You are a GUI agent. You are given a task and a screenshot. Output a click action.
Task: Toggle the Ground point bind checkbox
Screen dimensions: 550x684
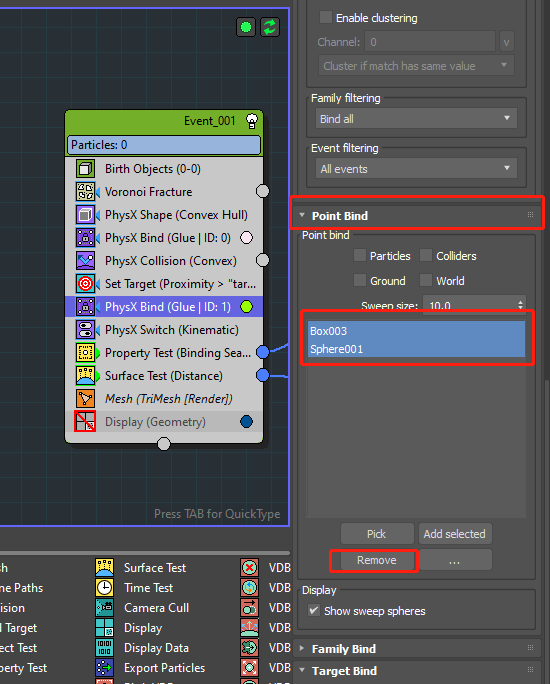(360, 280)
